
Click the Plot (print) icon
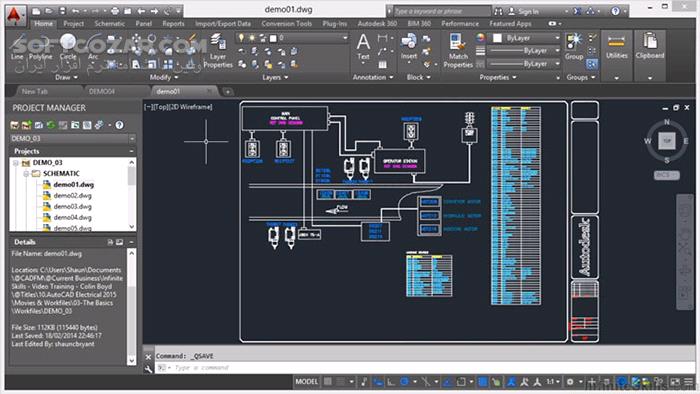(x=115, y=11)
